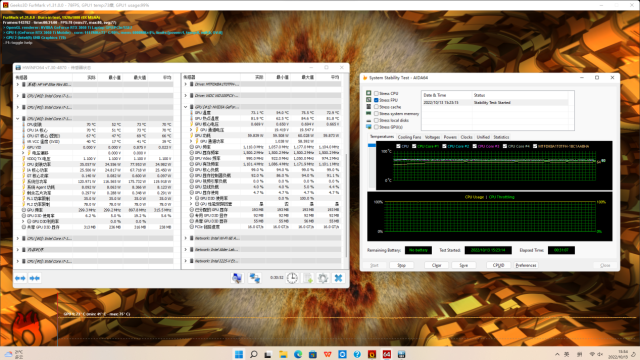The width and height of the screenshot is (640, 360).
Task: Collapse GPU NVIDIA GeForce sensor group
Action: tap(186, 107)
